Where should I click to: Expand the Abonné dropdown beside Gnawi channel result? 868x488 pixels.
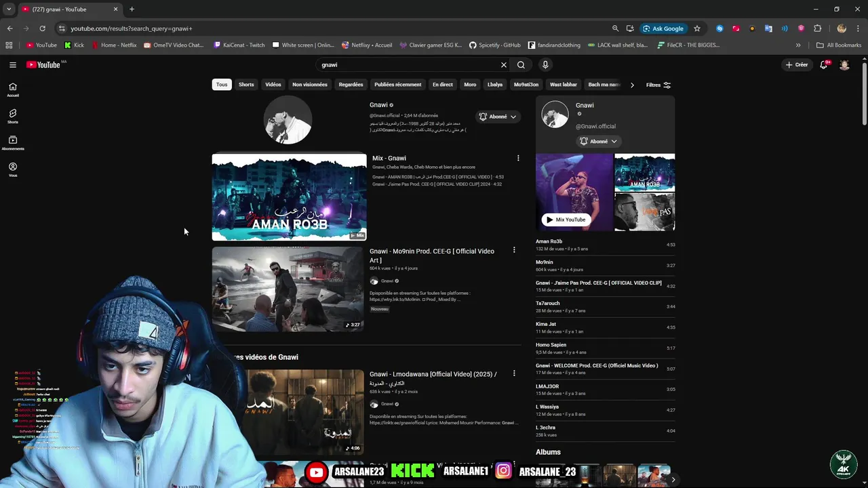498,117
